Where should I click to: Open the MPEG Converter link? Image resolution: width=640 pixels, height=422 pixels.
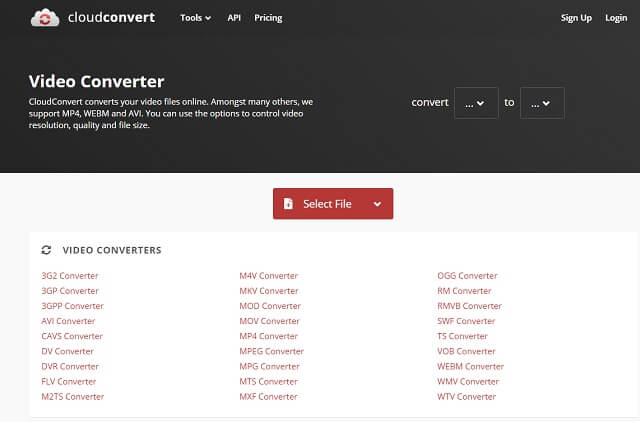click(x=271, y=351)
